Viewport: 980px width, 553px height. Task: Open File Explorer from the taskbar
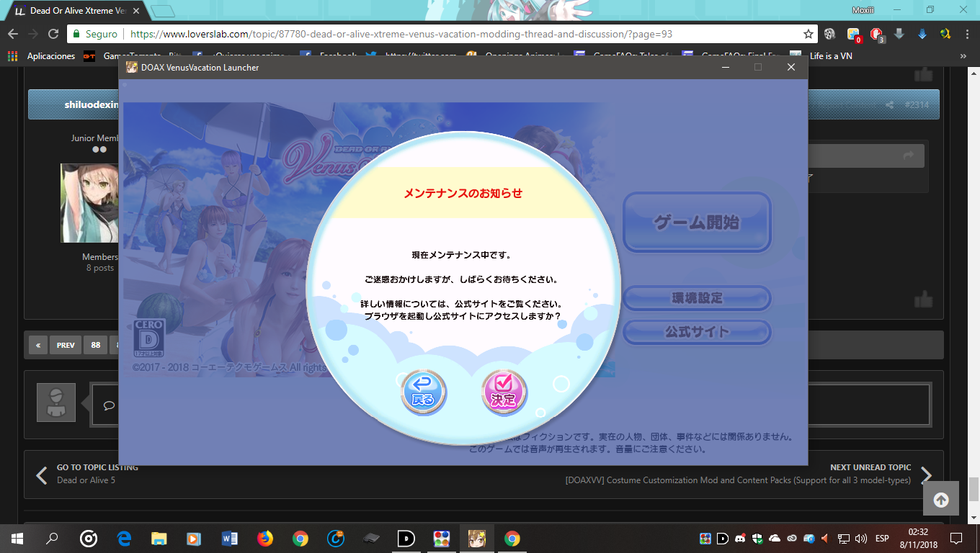[x=159, y=538]
